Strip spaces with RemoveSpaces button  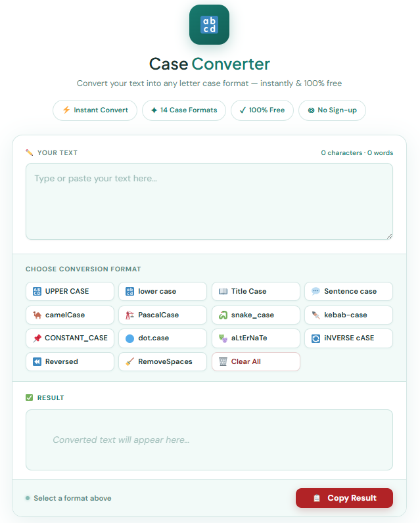coord(163,361)
